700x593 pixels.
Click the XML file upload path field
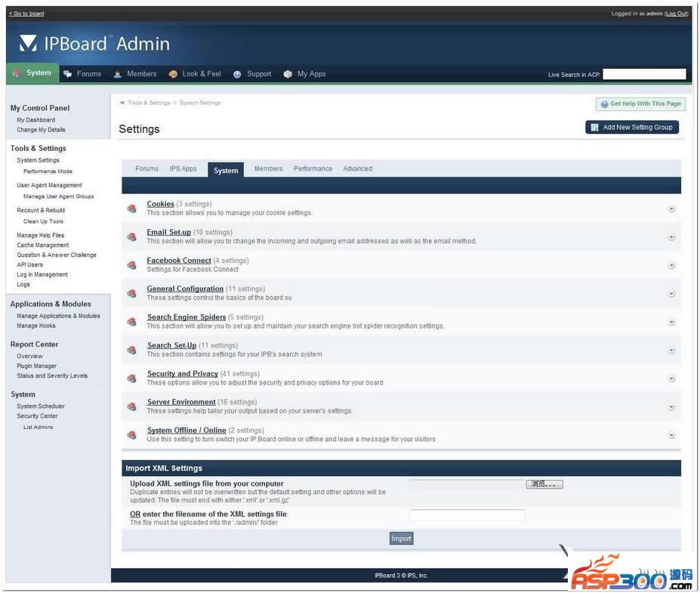click(467, 484)
